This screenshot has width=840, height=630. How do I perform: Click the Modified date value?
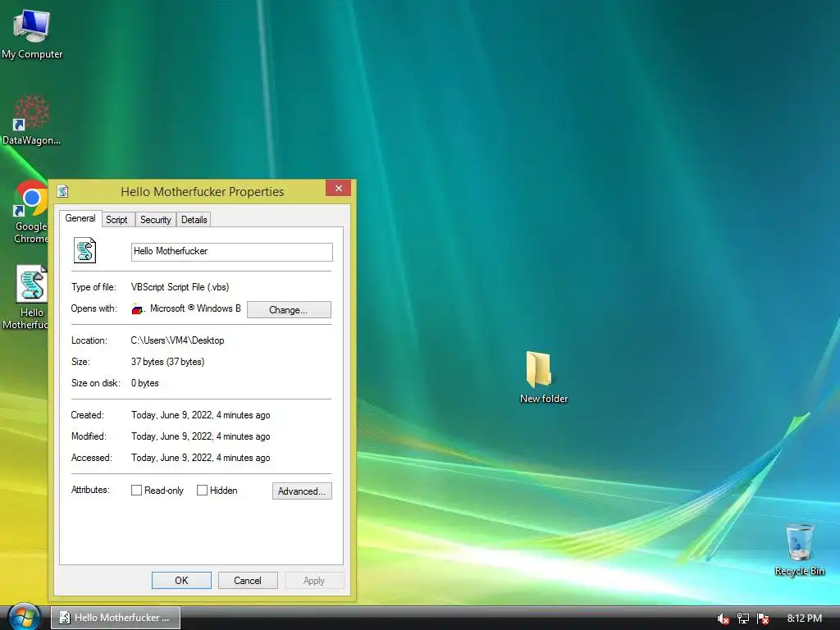pyautogui.click(x=200, y=436)
